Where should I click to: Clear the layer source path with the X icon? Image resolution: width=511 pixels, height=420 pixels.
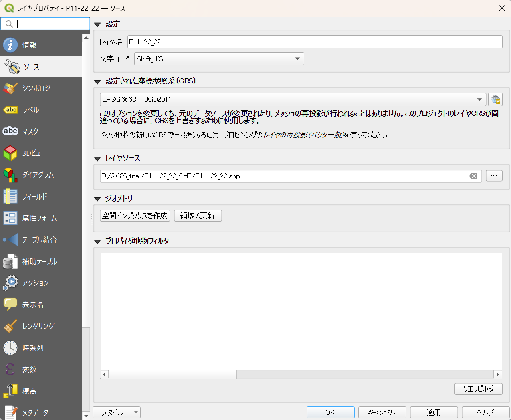click(473, 176)
